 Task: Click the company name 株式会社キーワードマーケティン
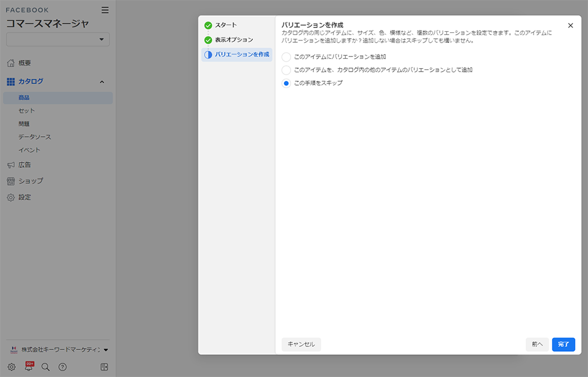pyautogui.click(x=61, y=349)
